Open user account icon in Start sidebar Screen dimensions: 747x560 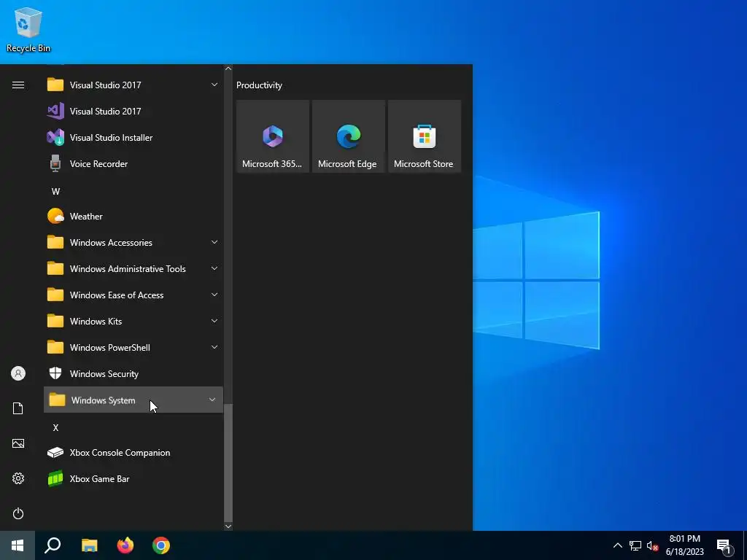click(18, 373)
